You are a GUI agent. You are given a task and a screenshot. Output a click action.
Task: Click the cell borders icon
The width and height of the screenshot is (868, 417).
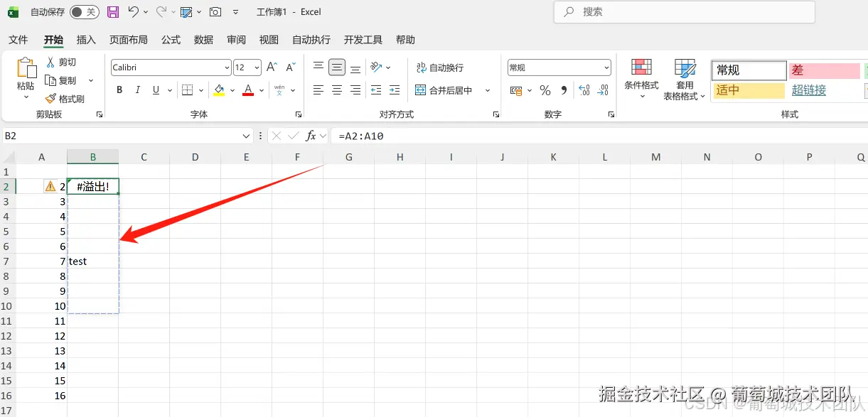(x=187, y=90)
